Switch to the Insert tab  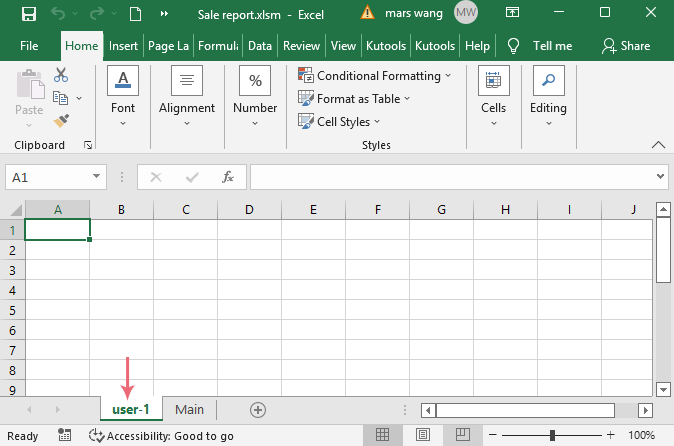(123, 46)
